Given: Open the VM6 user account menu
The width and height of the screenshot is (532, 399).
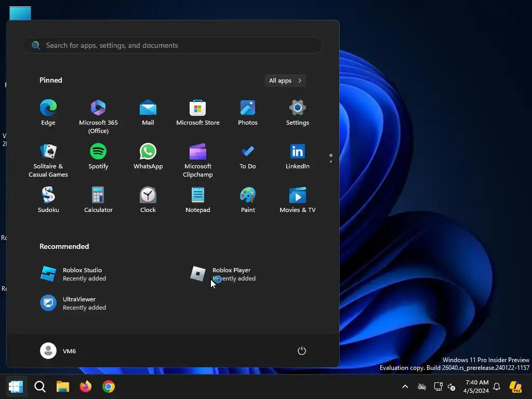Looking at the screenshot, I should pos(58,351).
